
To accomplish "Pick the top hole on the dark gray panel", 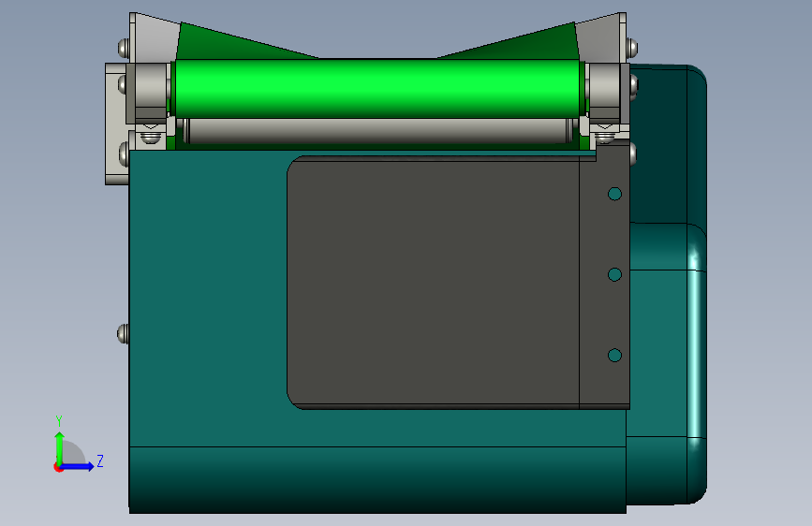I will 614,194.
